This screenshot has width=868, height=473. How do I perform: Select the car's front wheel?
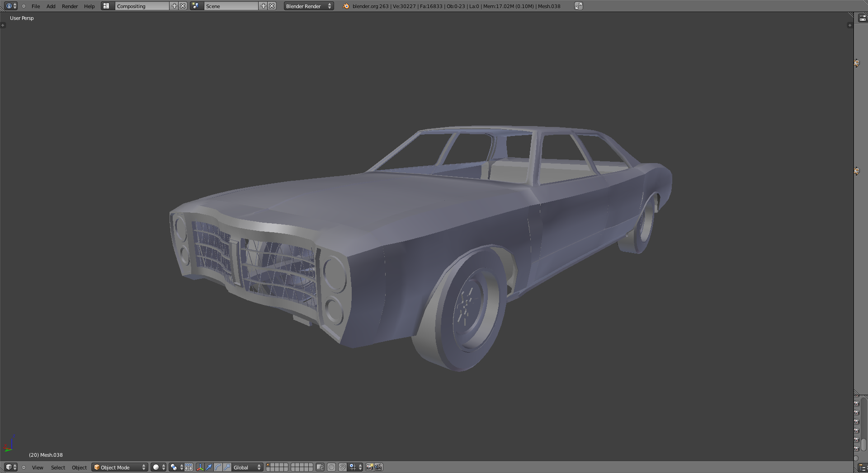459,309
